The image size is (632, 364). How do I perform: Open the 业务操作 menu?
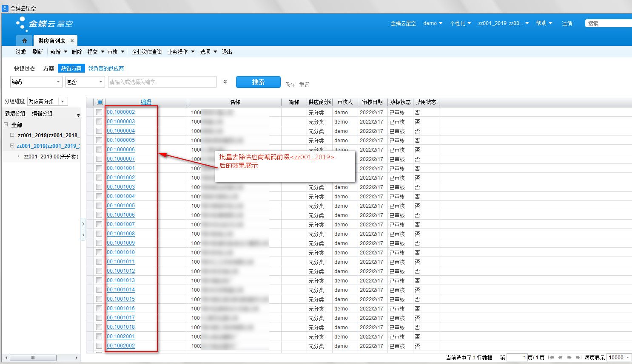180,52
